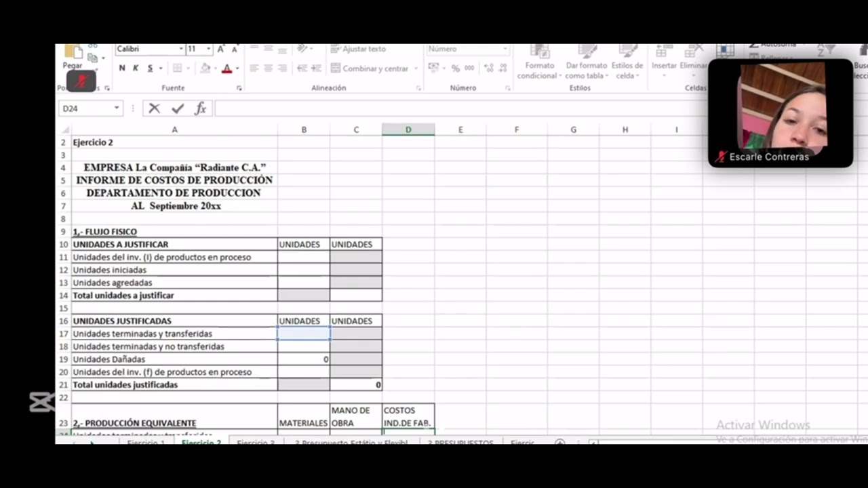Open Name Box dropdown arrow

click(117, 108)
